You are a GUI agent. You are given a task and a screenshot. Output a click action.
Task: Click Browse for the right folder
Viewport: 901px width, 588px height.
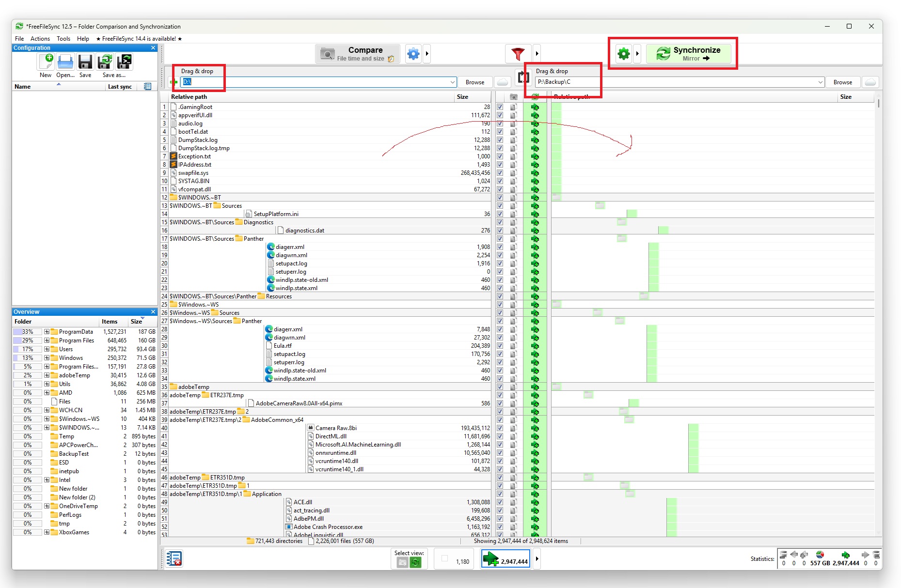pyautogui.click(x=843, y=82)
